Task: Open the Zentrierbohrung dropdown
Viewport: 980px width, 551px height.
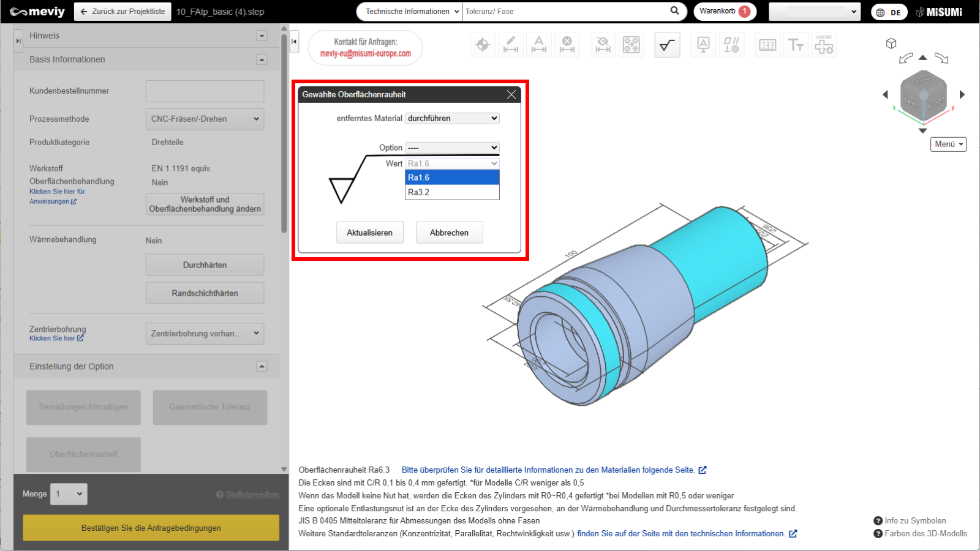Action: click(x=205, y=334)
